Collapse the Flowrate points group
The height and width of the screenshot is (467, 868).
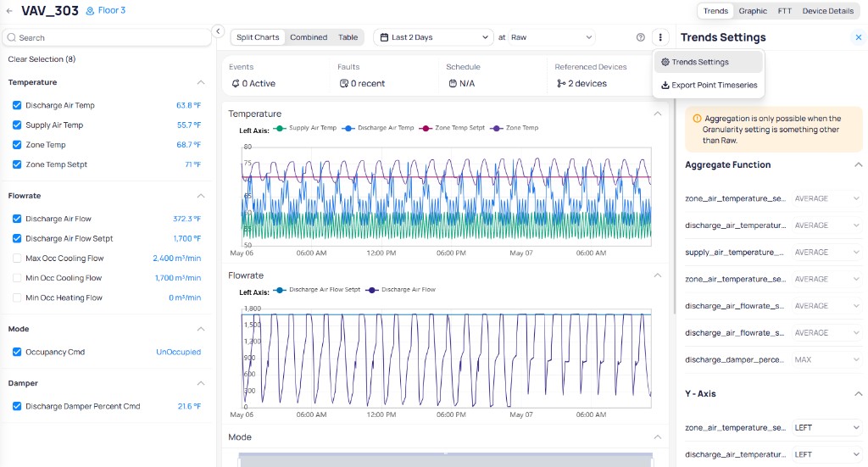201,196
